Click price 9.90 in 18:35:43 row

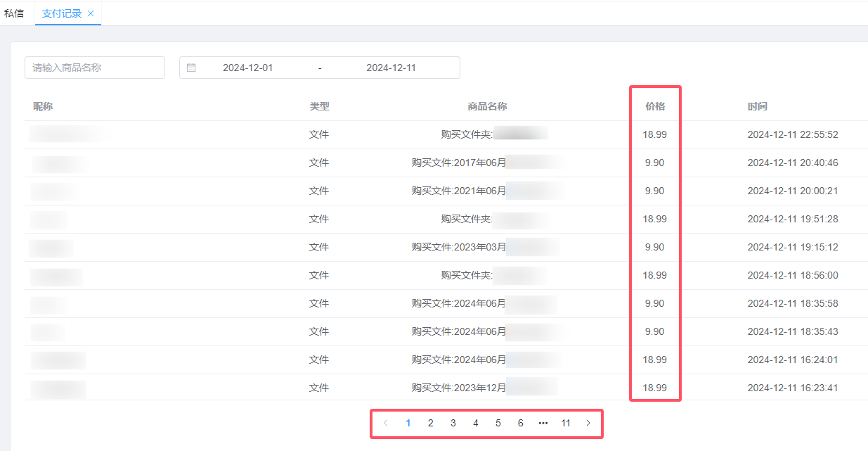(655, 331)
